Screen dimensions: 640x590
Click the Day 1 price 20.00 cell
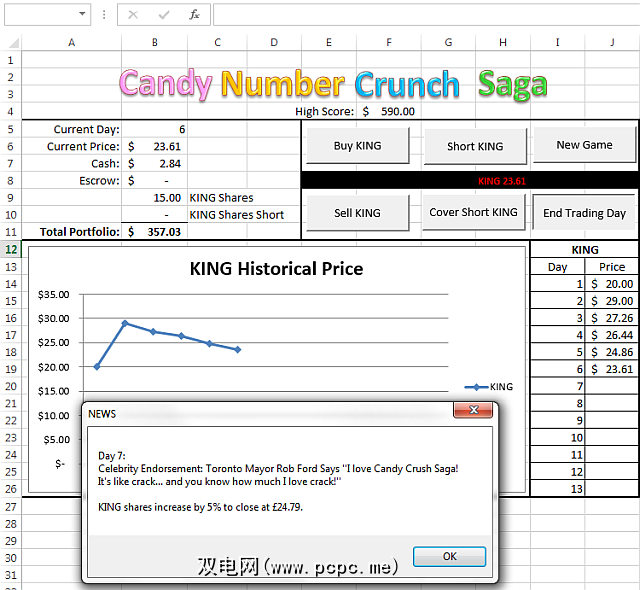[x=612, y=284]
